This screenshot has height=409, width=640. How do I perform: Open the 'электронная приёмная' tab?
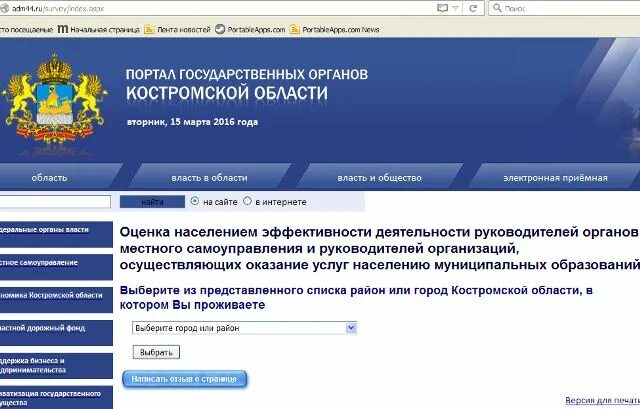[555, 178]
